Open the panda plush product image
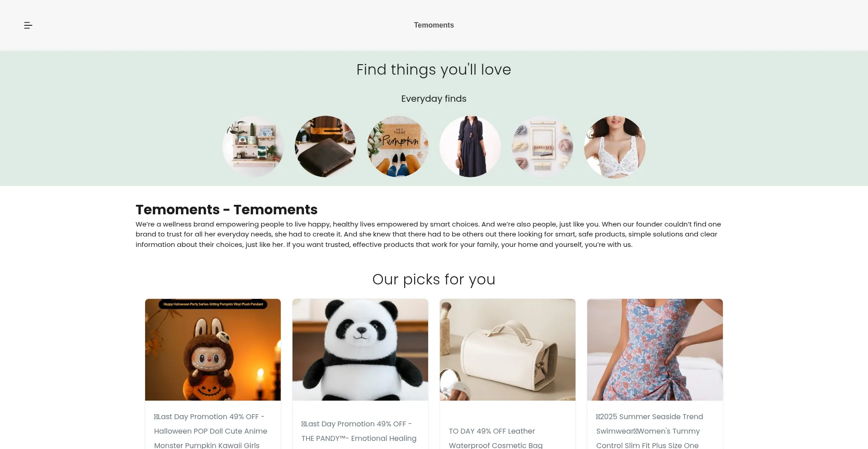The width and height of the screenshot is (868, 449). pos(360,350)
